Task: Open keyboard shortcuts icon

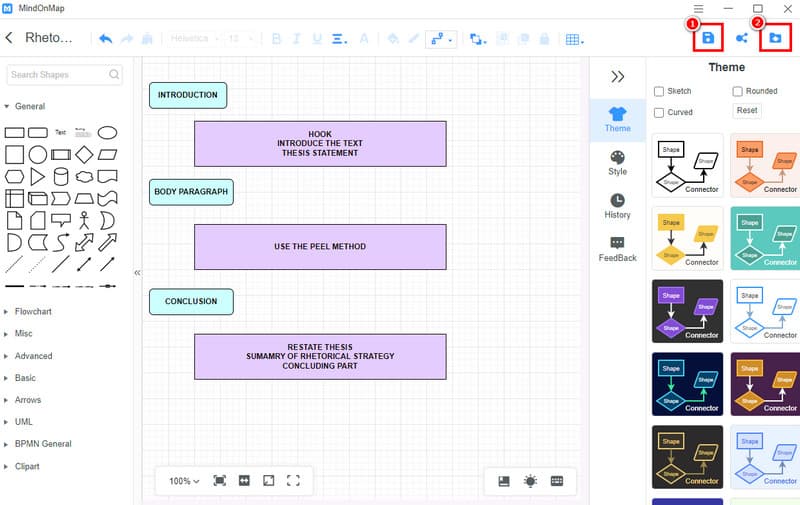Action: [x=557, y=481]
